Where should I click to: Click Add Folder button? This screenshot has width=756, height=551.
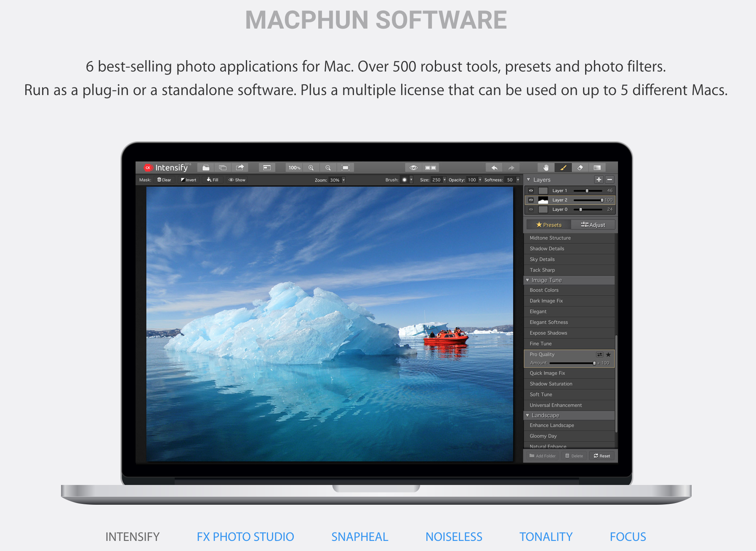tap(542, 456)
